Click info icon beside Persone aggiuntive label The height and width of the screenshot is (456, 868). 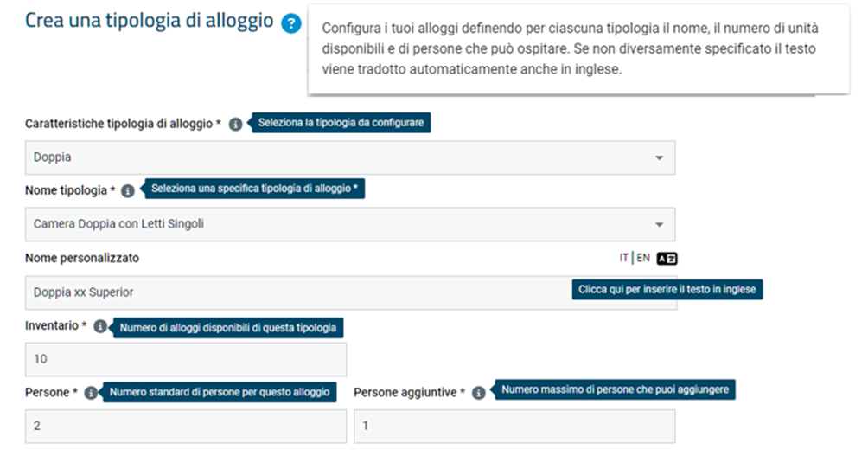[479, 393]
